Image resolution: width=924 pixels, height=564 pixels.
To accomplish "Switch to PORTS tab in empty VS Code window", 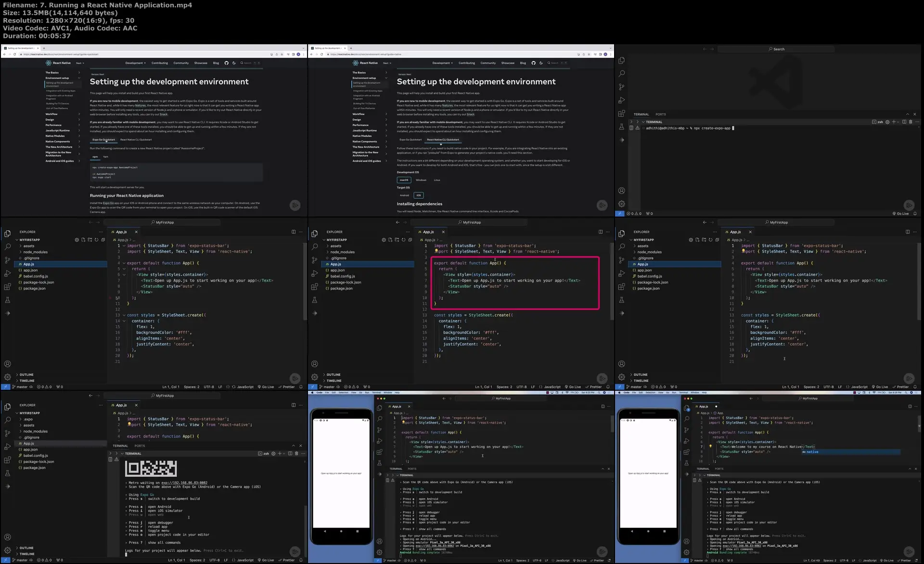I will [661, 115].
